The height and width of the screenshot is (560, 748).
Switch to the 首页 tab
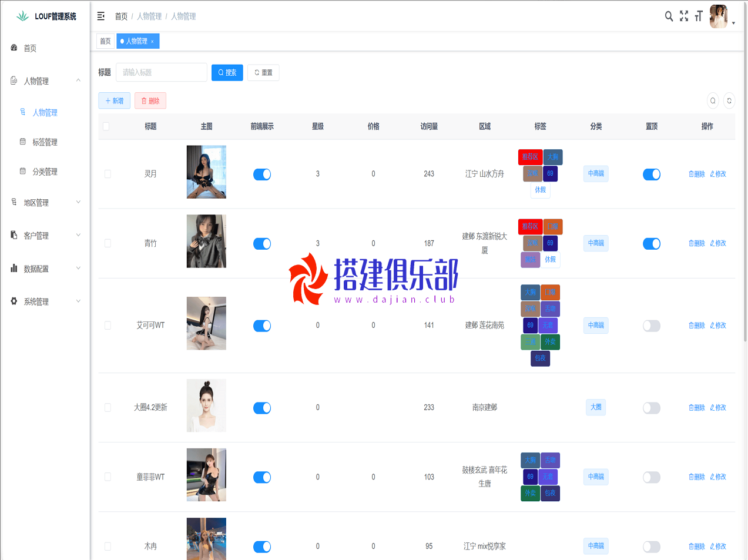(x=105, y=41)
